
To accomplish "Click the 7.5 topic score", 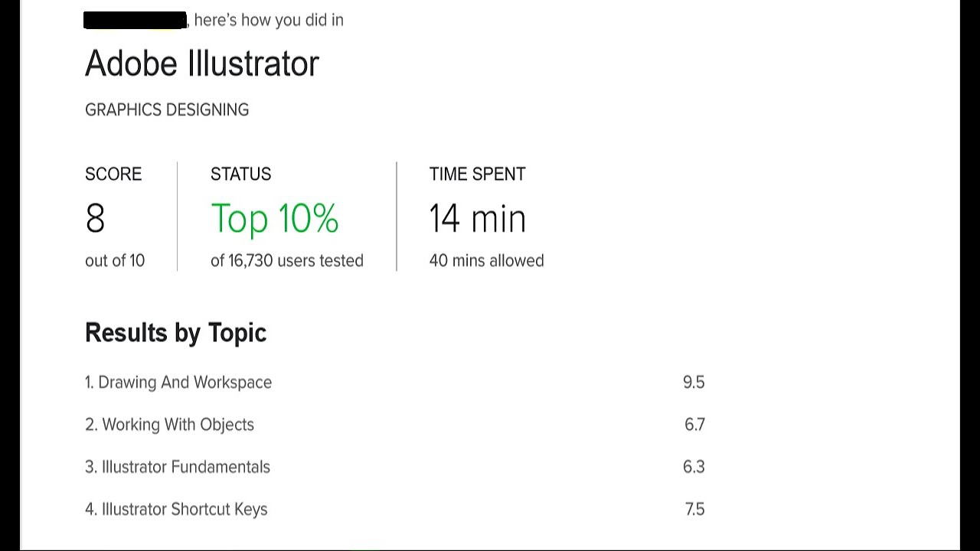I will pyautogui.click(x=694, y=509).
